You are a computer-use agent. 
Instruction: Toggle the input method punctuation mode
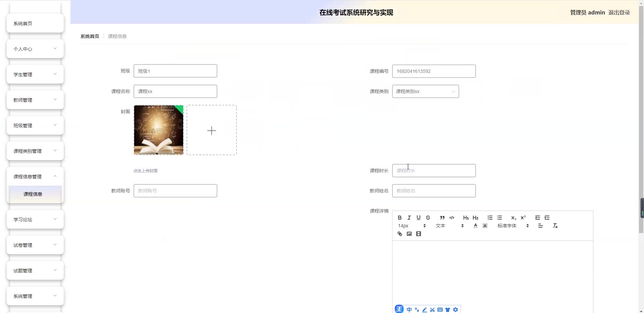(417, 310)
